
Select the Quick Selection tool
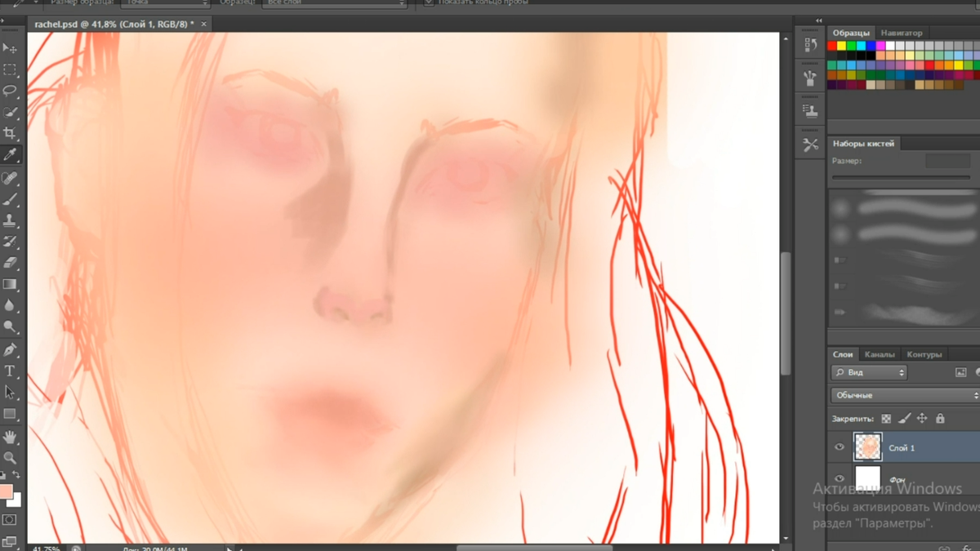pyautogui.click(x=10, y=112)
